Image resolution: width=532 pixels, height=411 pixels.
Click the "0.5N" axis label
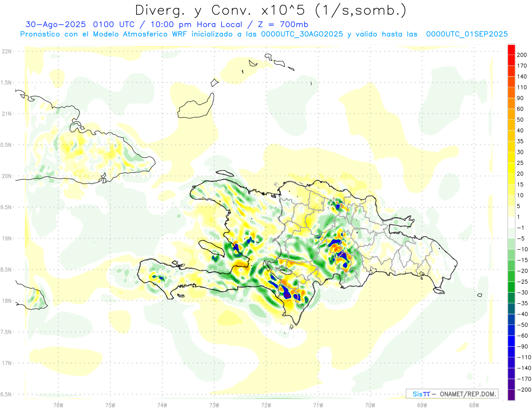point(7,145)
